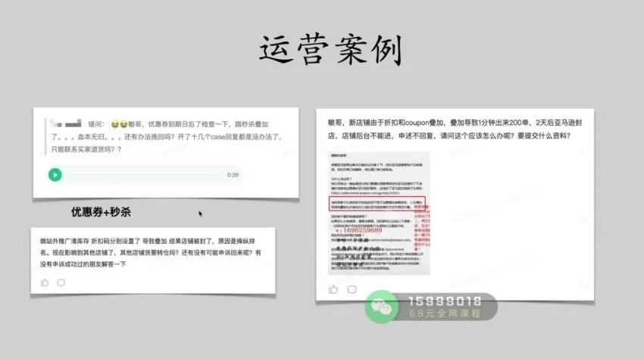Image resolution: width=644 pixels, height=359 pixels.
Task: Play the 0:29 voice message
Action: 55,174
